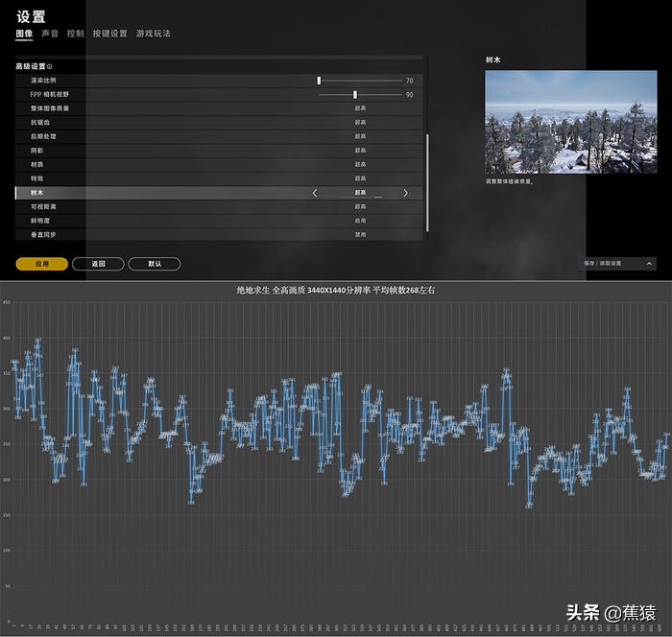Adjust the 渲染比例 slider handle

tap(319, 81)
